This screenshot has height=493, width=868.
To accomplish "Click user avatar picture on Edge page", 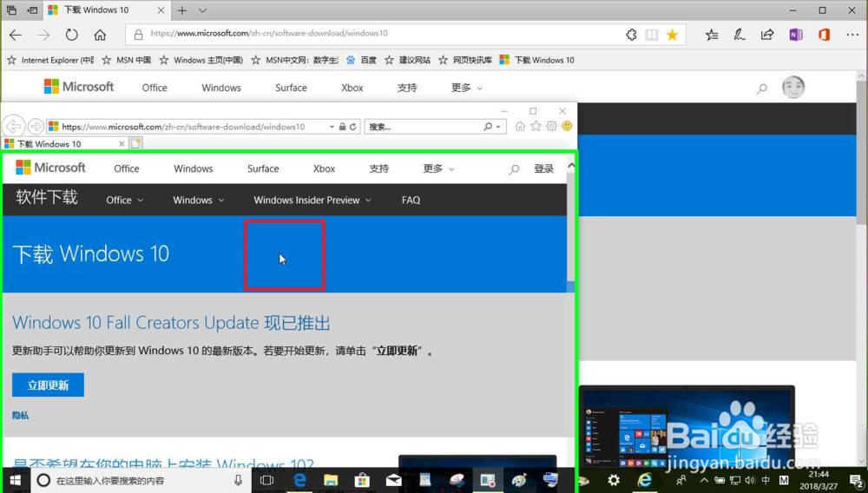I will coord(793,88).
